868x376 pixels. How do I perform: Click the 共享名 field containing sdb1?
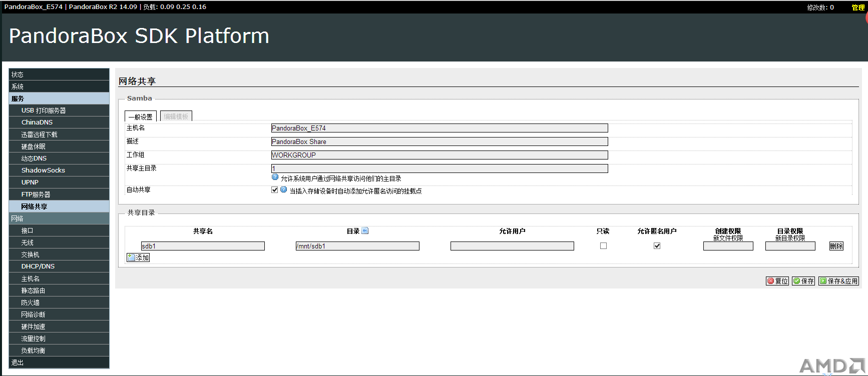pos(203,246)
